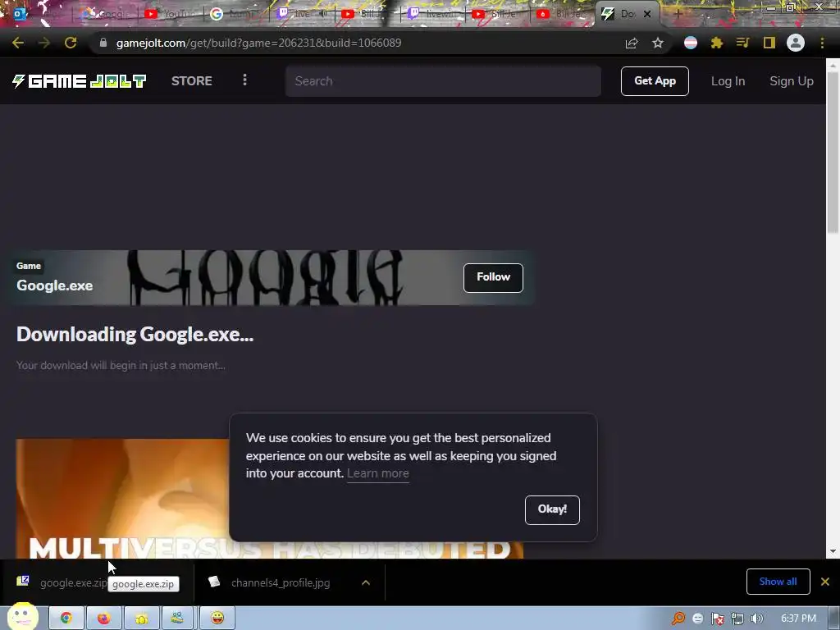Open the striped round extension icon
The image size is (840, 630).
[691, 43]
